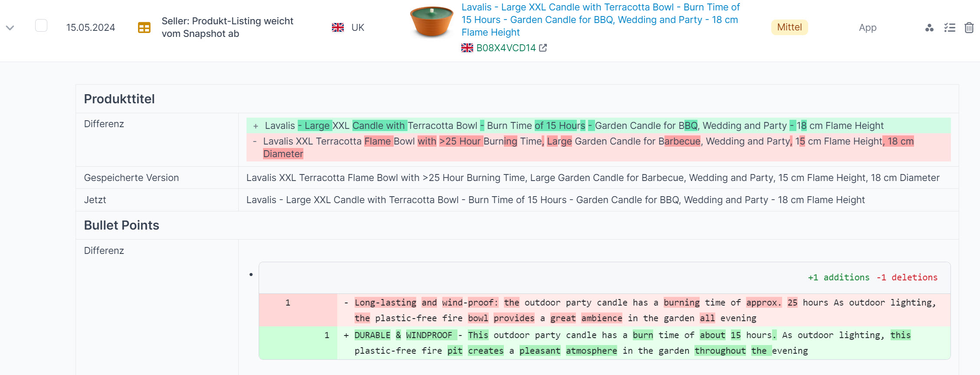Click the 'UK' marketplace text
This screenshot has width=980, height=375.
tap(358, 27)
